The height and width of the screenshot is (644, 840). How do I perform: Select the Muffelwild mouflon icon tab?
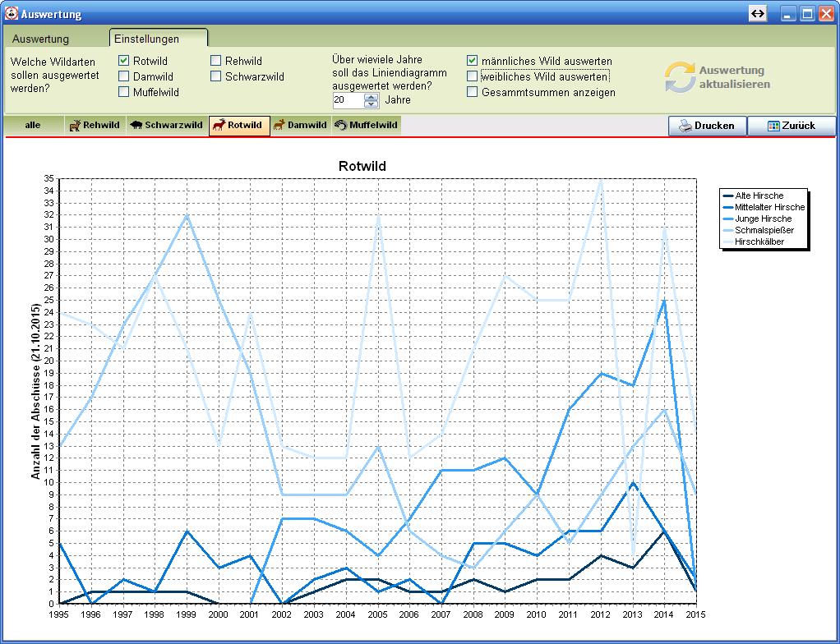(x=367, y=126)
